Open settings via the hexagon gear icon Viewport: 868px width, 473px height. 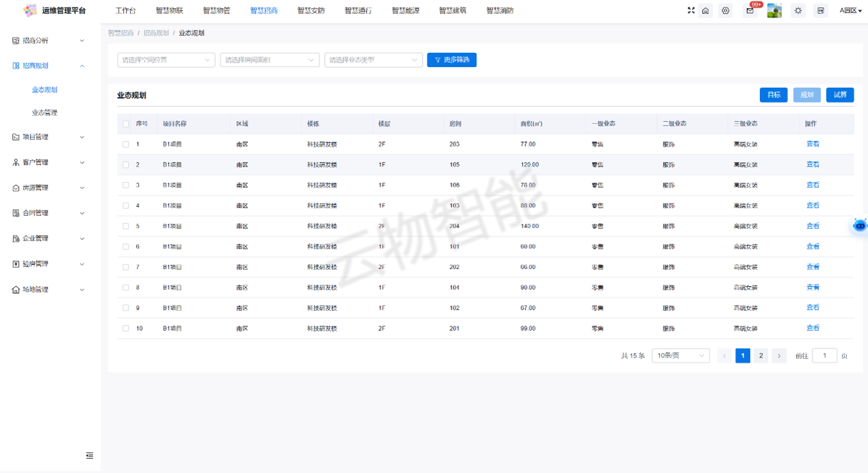(726, 11)
